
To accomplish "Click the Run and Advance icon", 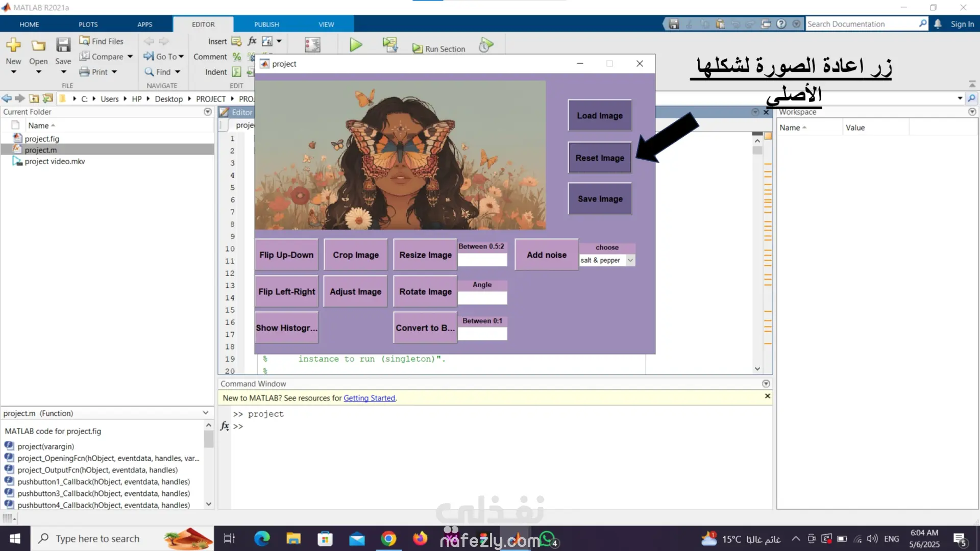I will coord(390,45).
